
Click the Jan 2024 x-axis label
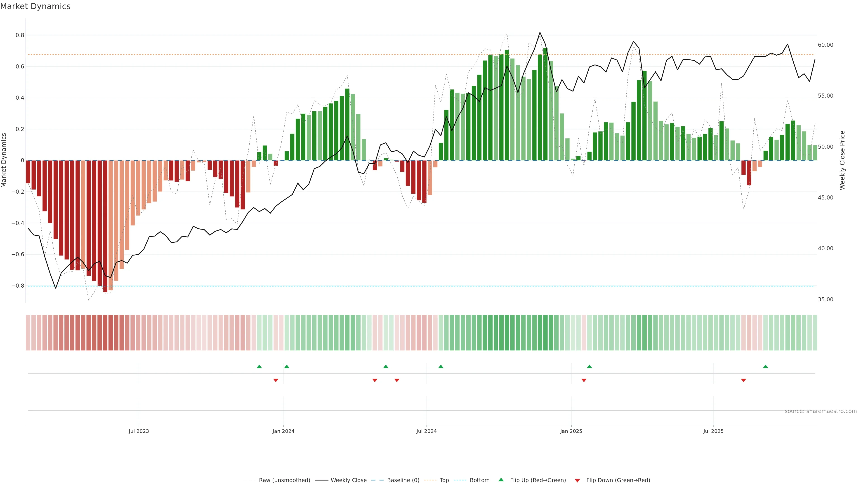(283, 431)
